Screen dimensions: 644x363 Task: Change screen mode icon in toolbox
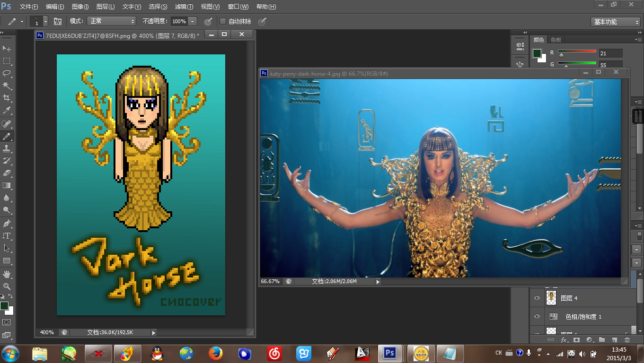pos(7,336)
